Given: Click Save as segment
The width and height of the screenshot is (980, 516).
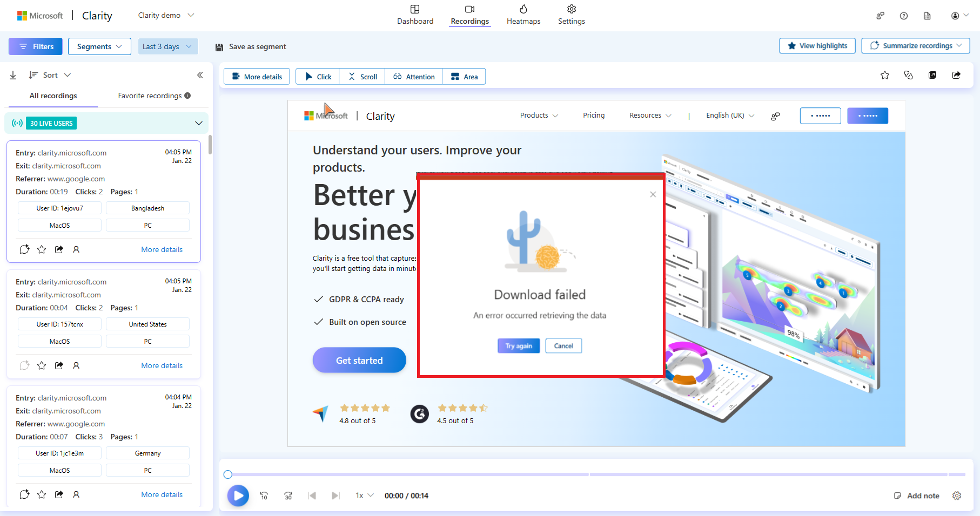Looking at the screenshot, I should (x=258, y=47).
